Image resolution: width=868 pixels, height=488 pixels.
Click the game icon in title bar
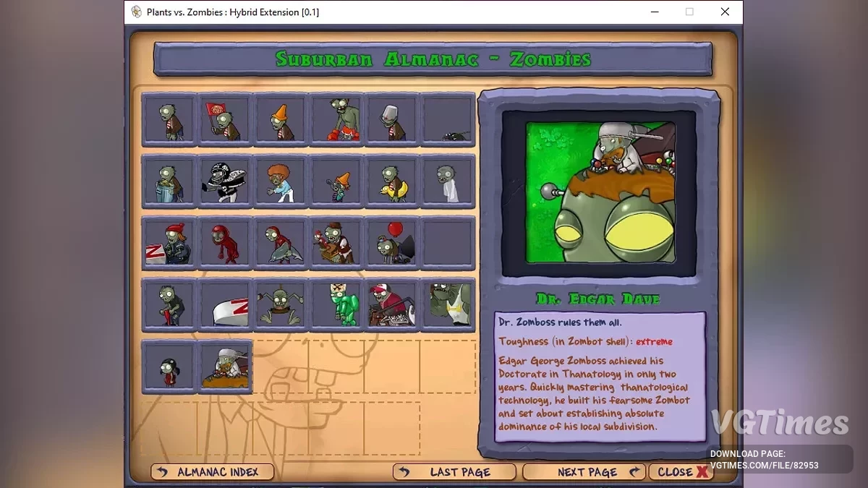(x=136, y=12)
